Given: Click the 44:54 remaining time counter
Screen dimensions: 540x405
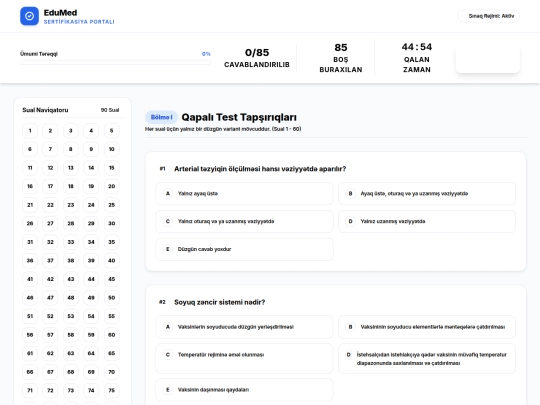Looking at the screenshot, I should point(417,47).
